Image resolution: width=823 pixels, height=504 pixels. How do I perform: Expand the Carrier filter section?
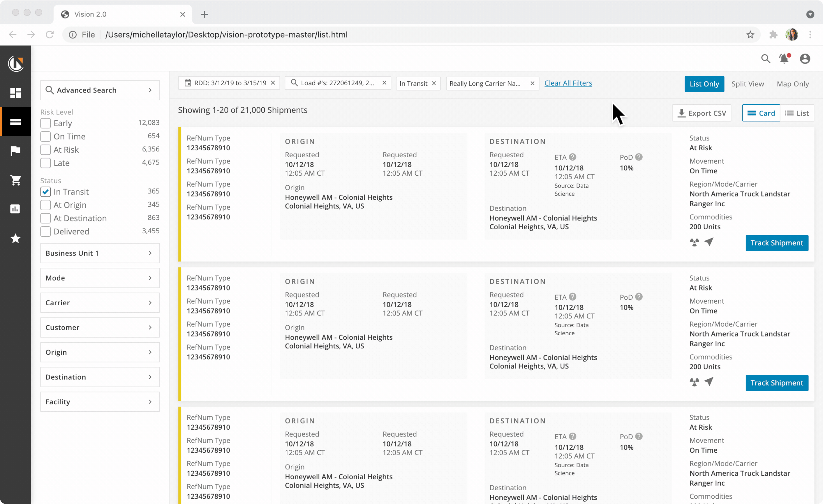tap(99, 302)
